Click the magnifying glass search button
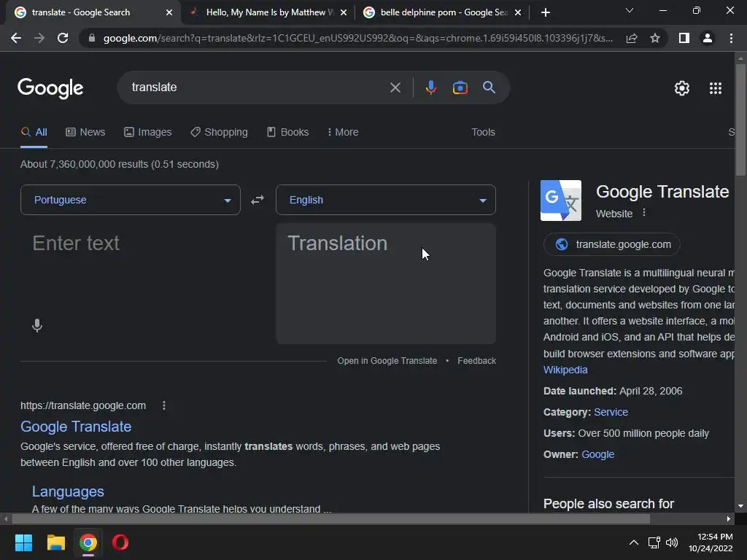This screenshot has height=560, width=747. (x=489, y=87)
